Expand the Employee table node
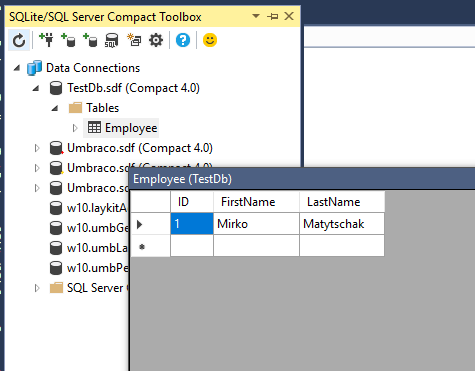The image size is (475, 371). click(75, 128)
